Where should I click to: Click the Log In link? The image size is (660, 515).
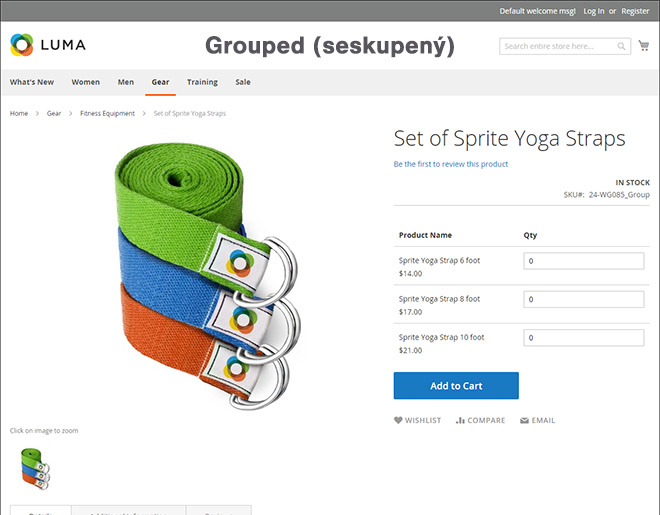click(x=594, y=11)
